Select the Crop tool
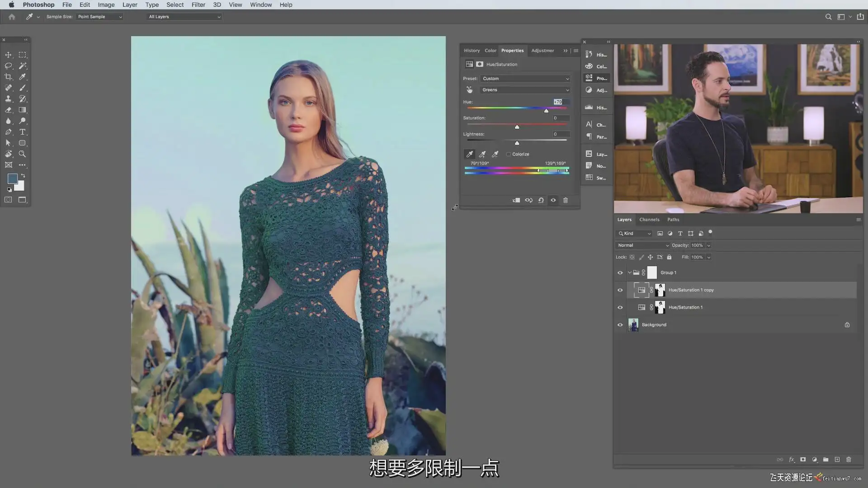 8,77
